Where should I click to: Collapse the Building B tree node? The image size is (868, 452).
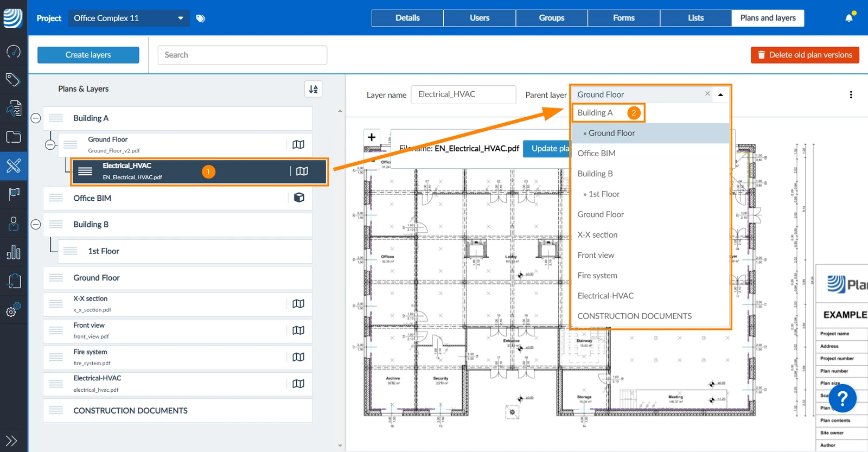tap(36, 225)
